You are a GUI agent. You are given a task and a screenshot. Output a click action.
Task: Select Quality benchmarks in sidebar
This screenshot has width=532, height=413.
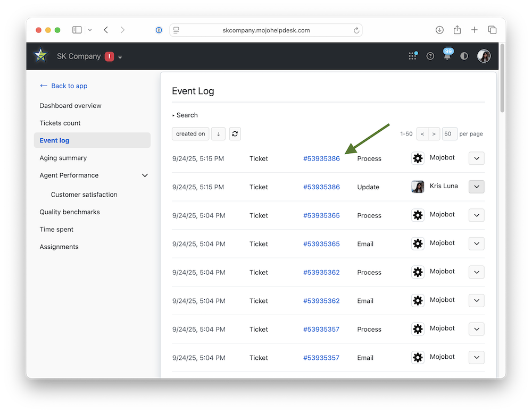(x=70, y=212)
